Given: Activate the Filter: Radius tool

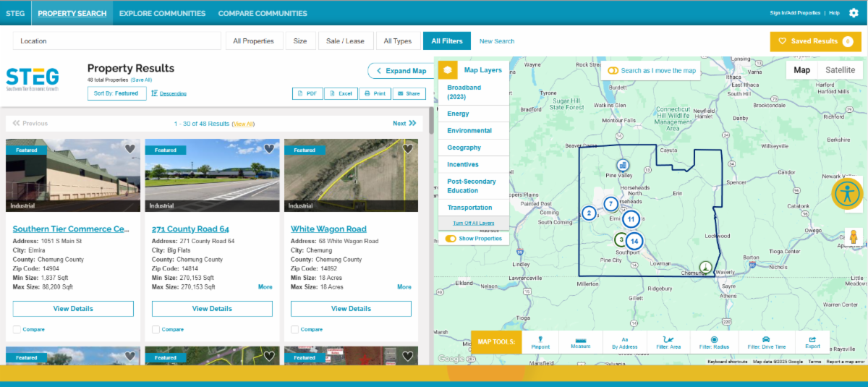Looking at the screenshot, I should 714,342.
